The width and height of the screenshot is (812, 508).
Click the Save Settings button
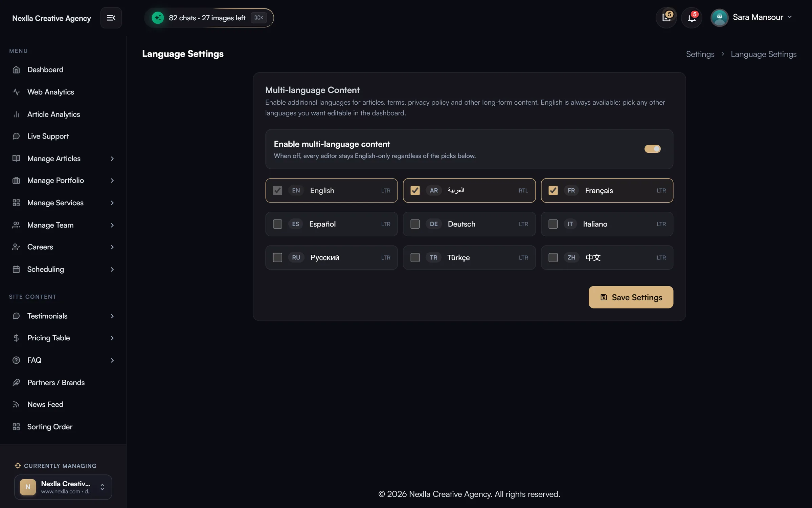pyautogui.click(x=631, y=297)
